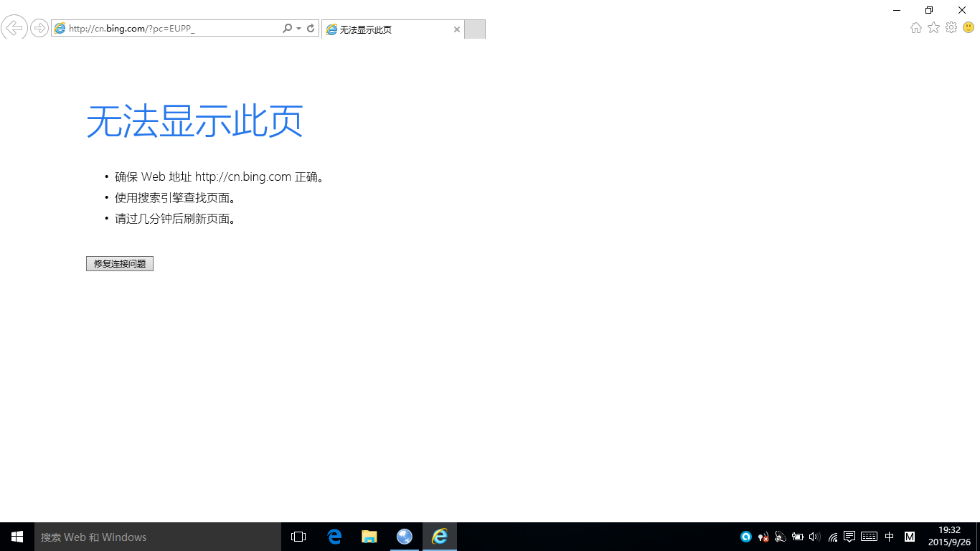
Task: Open the Tools gear menu
Action: [x=951, y=28]
